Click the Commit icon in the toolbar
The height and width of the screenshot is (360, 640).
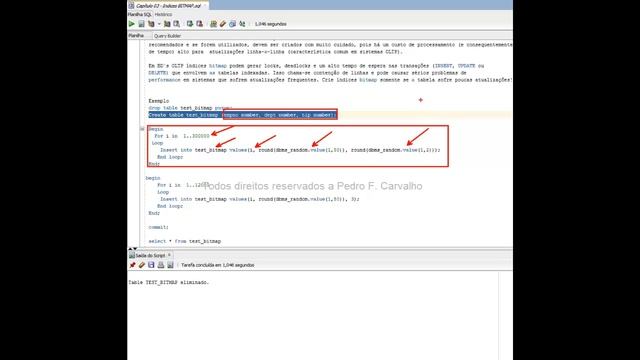click(x=190, y=24)
